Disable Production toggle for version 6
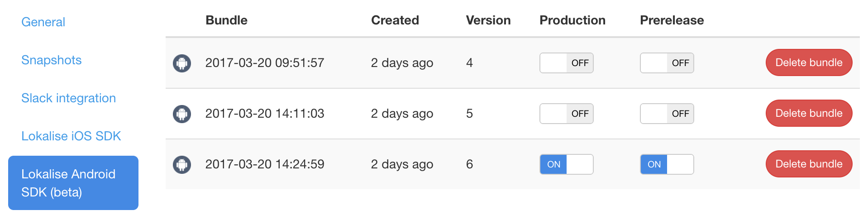This screenshot has width=868, height=220. (566, 164)
